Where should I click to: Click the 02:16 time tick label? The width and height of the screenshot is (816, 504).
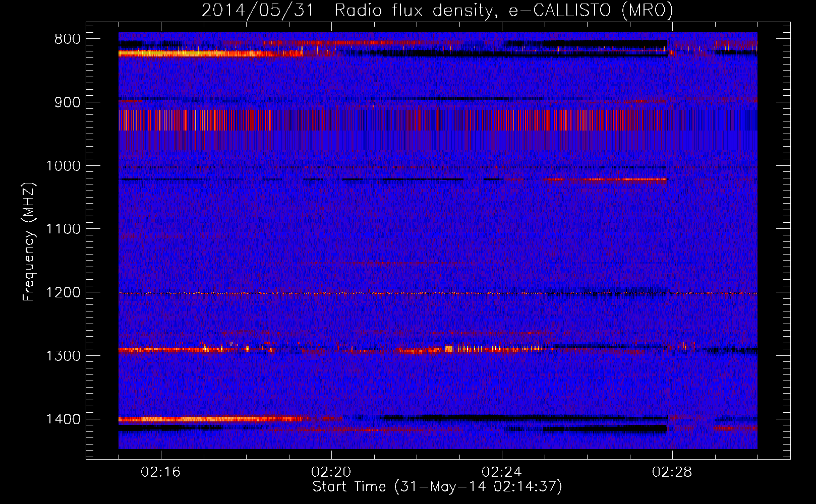point(161,472)
